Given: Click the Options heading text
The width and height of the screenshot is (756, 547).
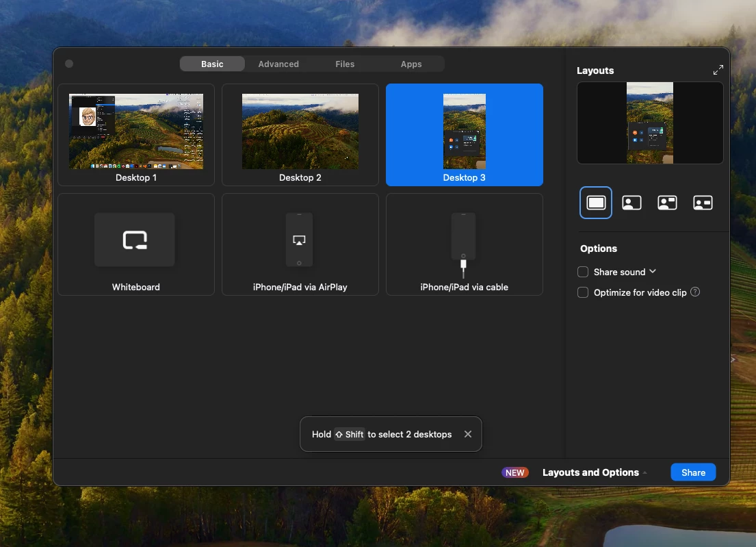Looking at the screenshot, I should pos(599,249).
